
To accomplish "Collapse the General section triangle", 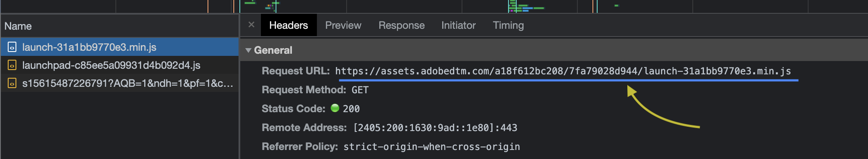I will click(x=248, y=50).
